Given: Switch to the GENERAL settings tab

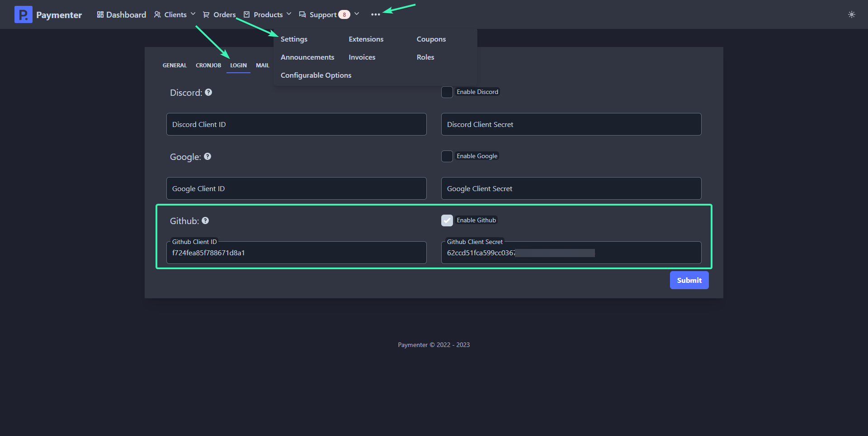Looking at the screenshot, I should click(175, 66).
